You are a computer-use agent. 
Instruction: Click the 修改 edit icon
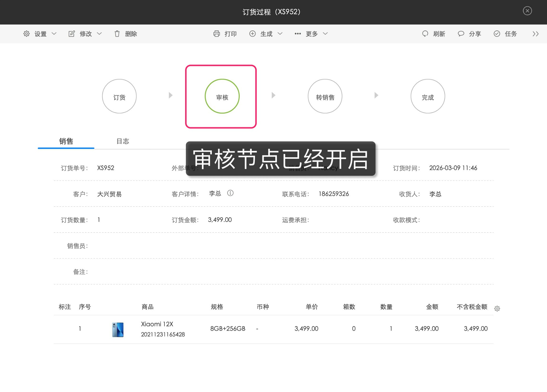(71, 33)
